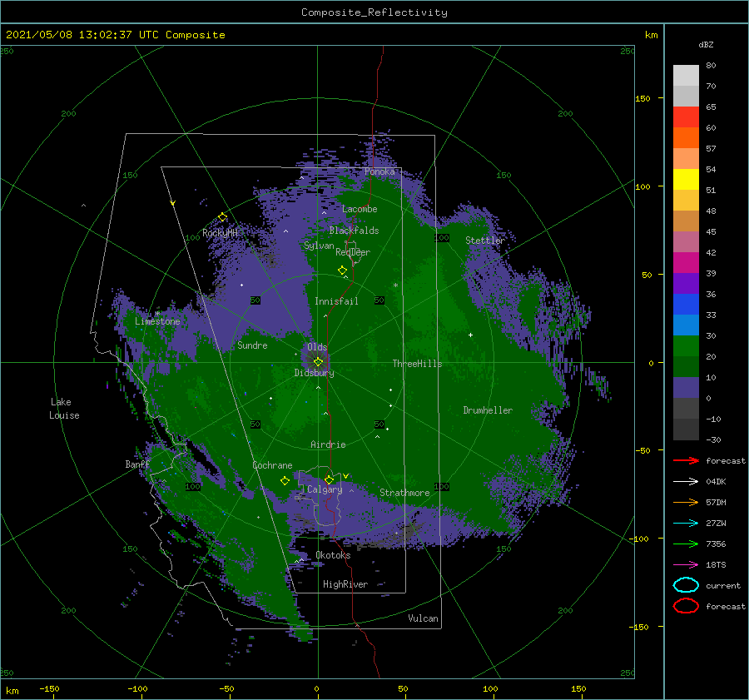Click yellow Y marker northwest of RockyMH
This screenshot has height=700, width=749.
pos(173,203)
